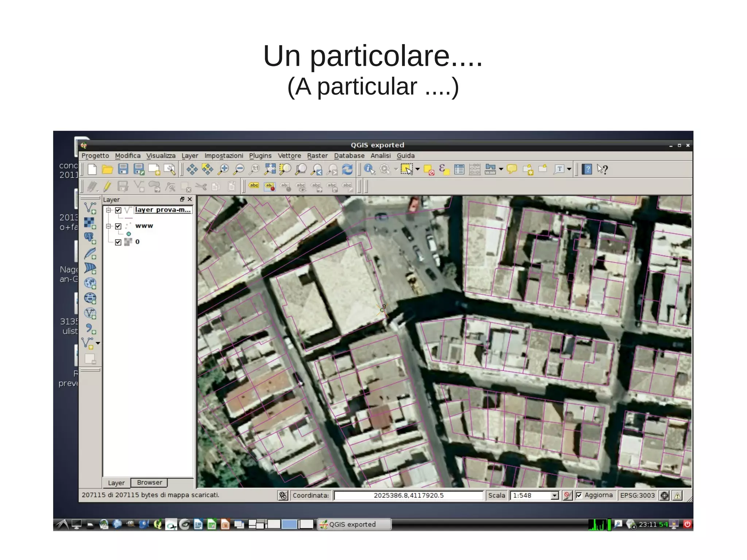Viewport: 747px width, 560px height.
Task: Click Add SpatiaLite Layer feather icon
Action: [x=90, y=254]
